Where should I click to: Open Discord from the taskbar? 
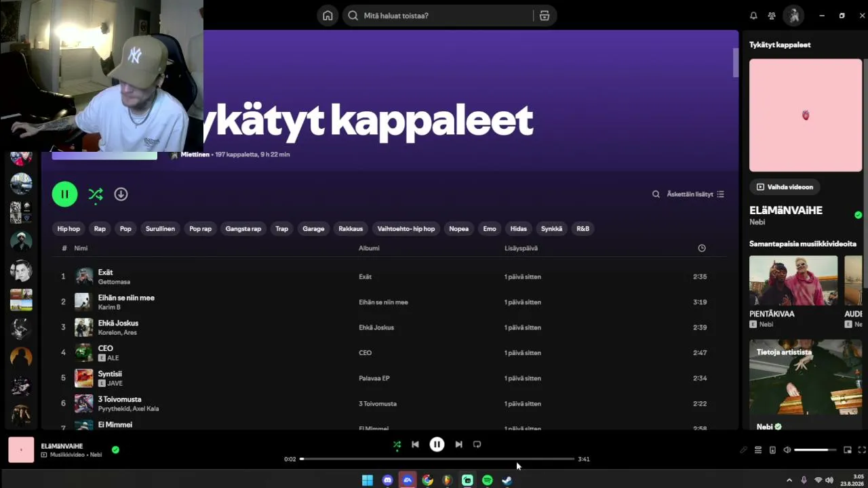tap(387, 481)
